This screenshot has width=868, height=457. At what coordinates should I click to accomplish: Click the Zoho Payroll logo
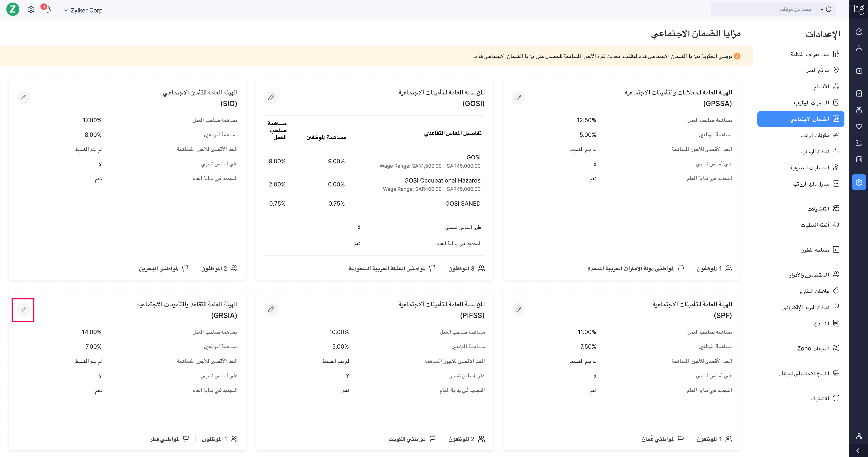pyautogui.click(x=13, y=9)
